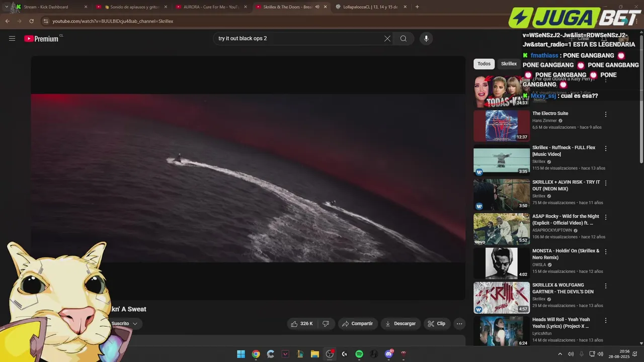Viewport: 644px width, 362px height.
Task: Open ASAPROCKYUPTOWN channel link
Action: point(552,230)
